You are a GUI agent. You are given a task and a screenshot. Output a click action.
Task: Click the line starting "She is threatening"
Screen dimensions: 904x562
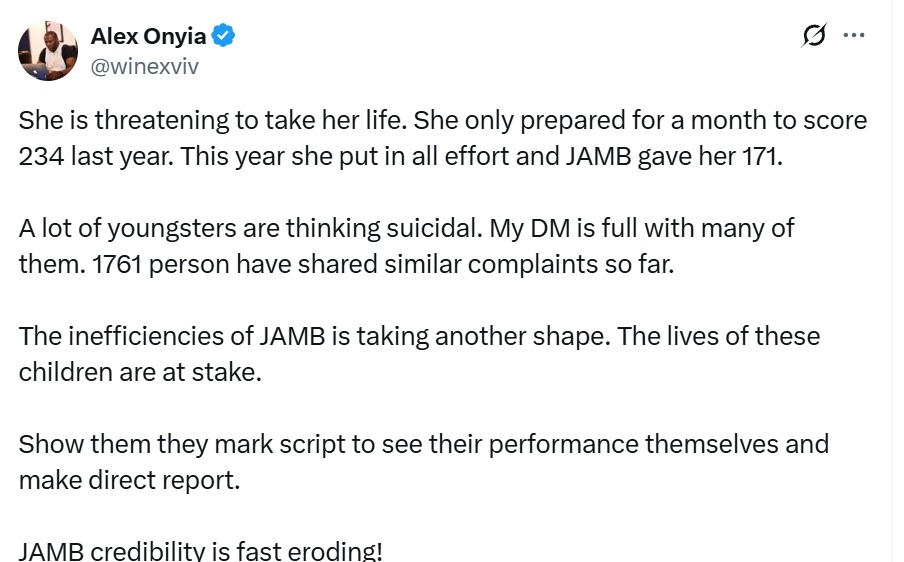click(x=443, y=120)
